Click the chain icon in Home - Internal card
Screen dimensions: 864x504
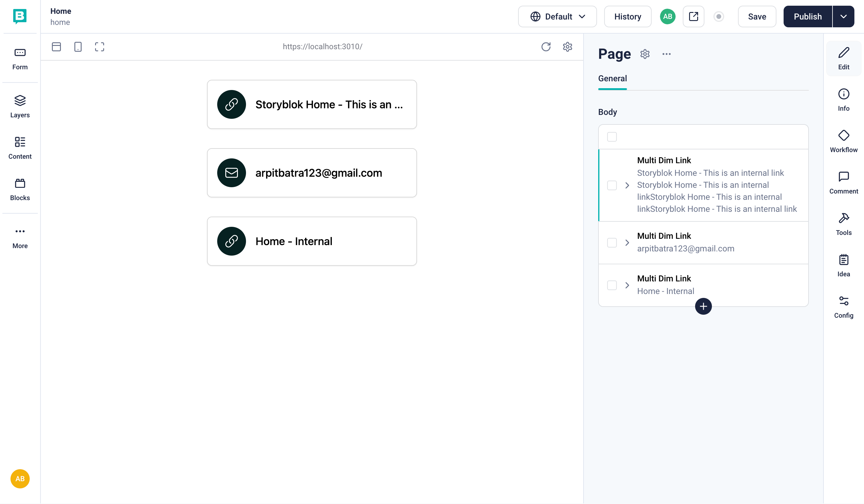click(231, 241)
